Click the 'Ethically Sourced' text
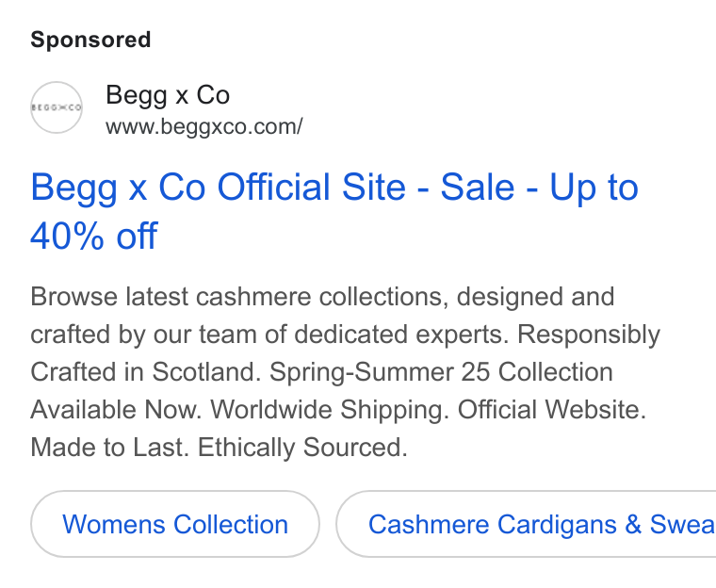The image size is (716, 588). coord(302,447)
